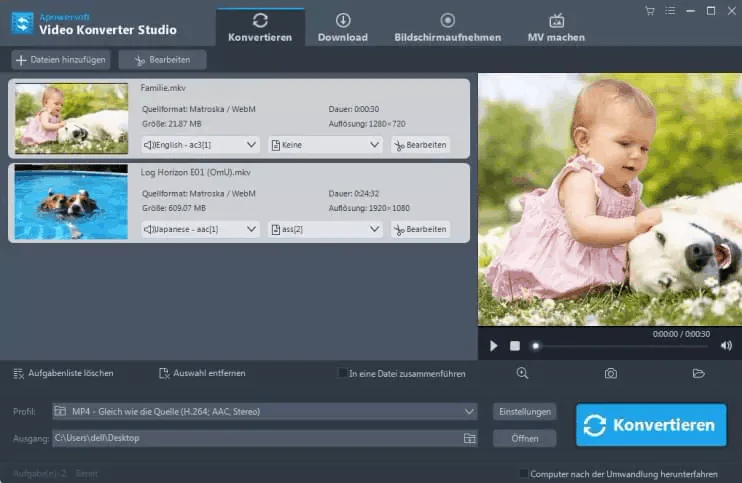Edit Familie.mkv with its Bearbeiten button
742x483 pixels.
click(420, 145)
